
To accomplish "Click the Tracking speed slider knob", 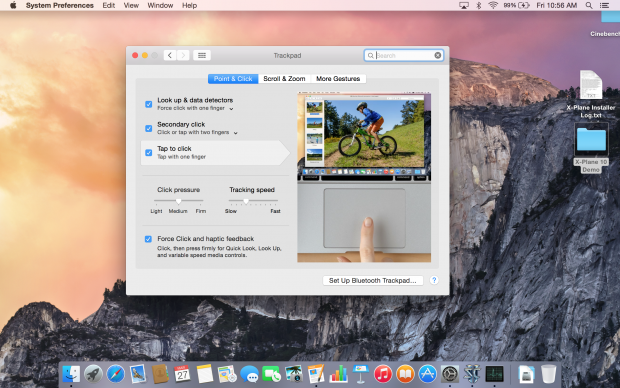I will [246, 201].
